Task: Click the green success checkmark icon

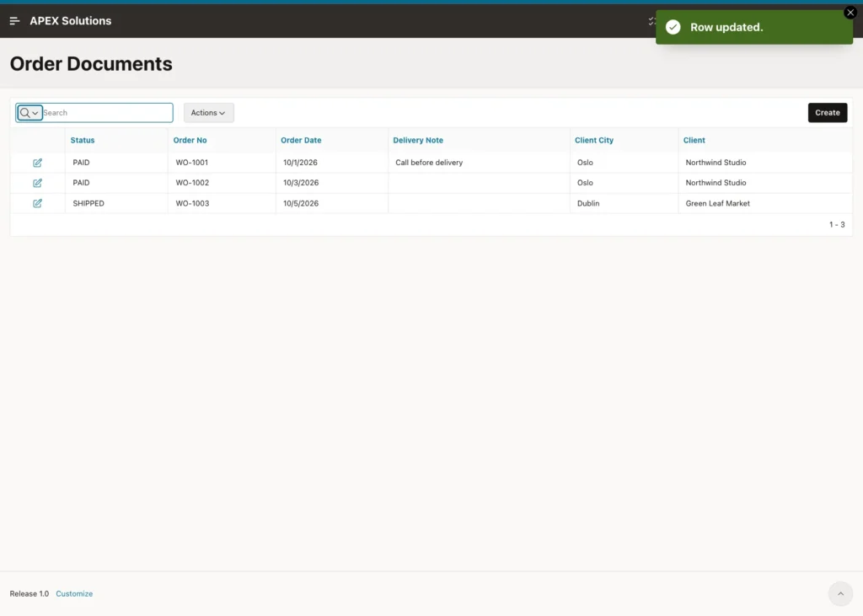Action: [673, 27]
